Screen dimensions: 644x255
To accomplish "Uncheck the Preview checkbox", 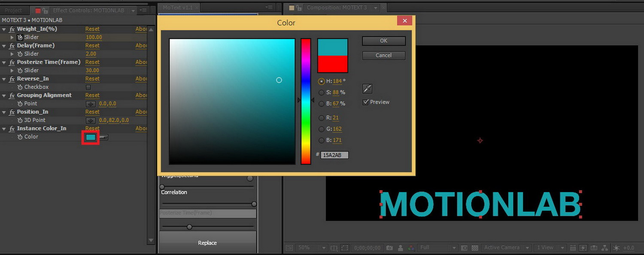I will 366,102.
